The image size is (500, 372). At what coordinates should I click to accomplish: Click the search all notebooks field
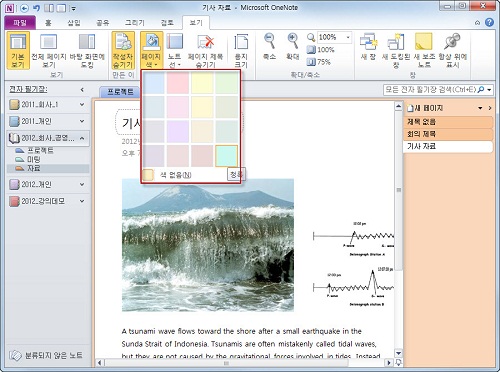[430, 90]
